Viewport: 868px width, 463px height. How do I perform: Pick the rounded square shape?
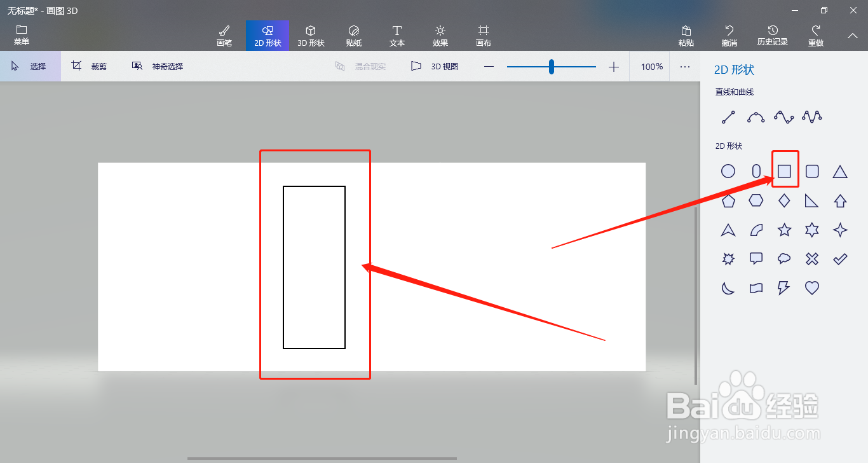[x=812, y=171]
